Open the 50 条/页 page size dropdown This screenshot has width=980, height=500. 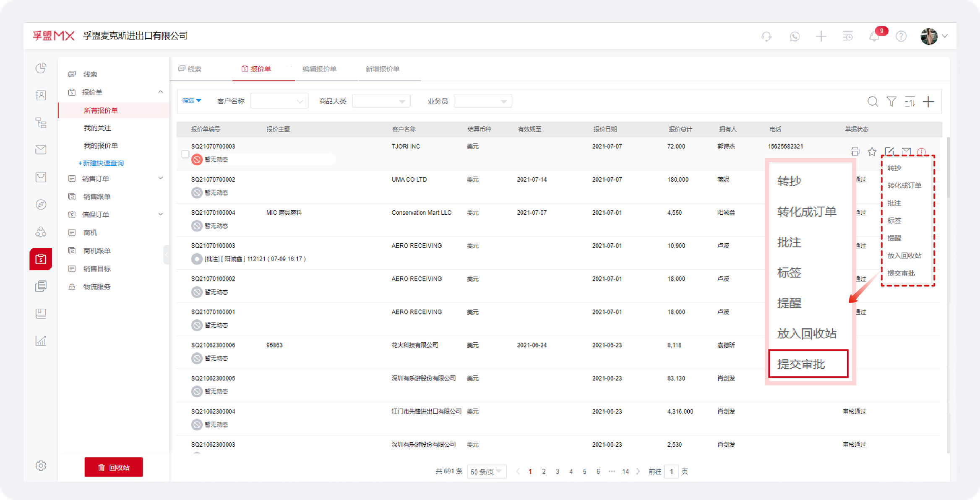[x=486, y=472]
